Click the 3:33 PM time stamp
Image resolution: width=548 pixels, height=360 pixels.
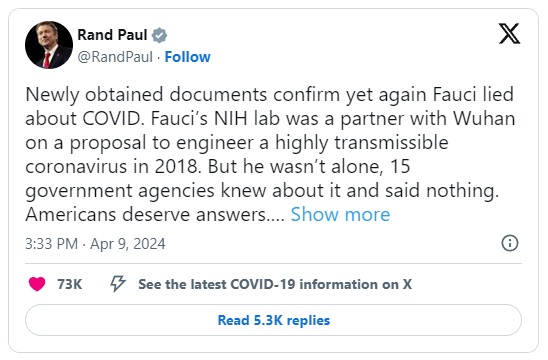click(x=51, y=244)
